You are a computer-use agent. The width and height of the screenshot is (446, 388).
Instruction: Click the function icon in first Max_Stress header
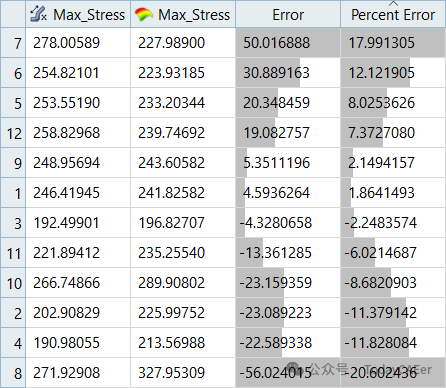(x=38, y=14)
